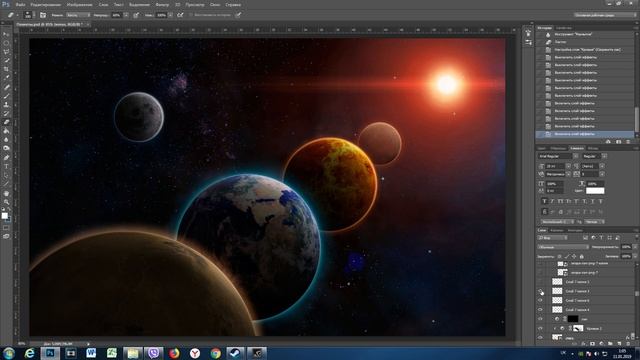Open the workspace switcher dropdown

tap(605, 15)
